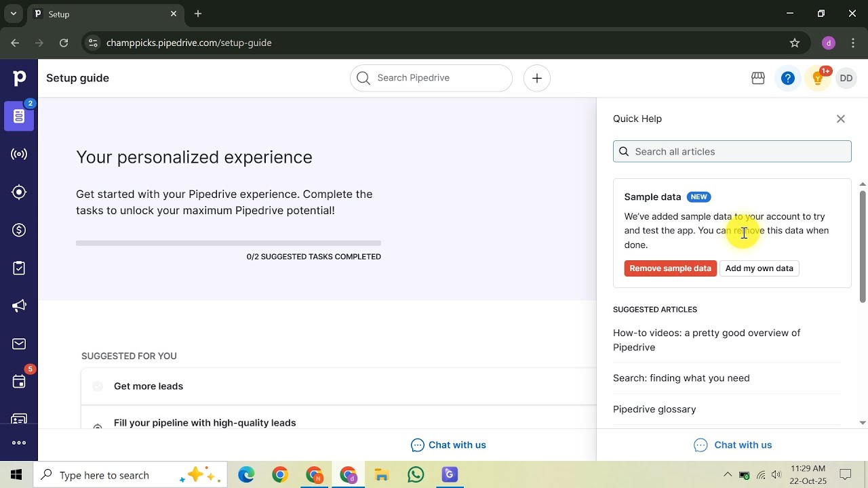Image resolution: width=868 pixels, height=488 pixels.
Task: Click the Search all articles field
Action: tap(732, 151)
